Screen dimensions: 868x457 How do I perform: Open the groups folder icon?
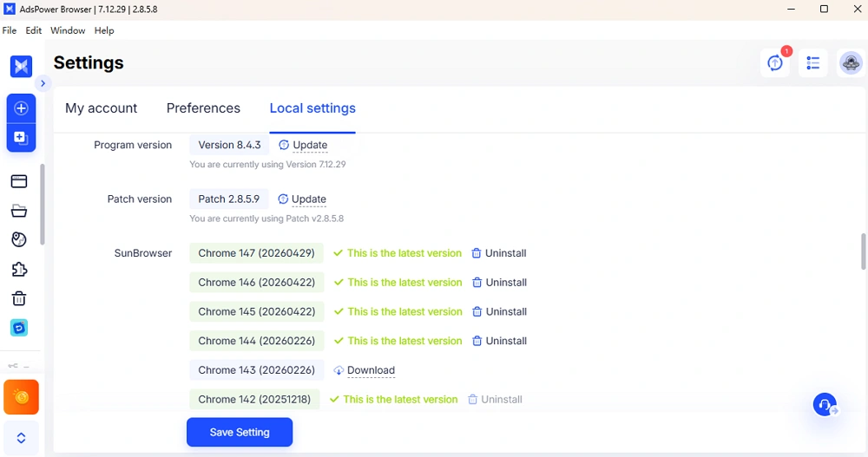point(19,211)
